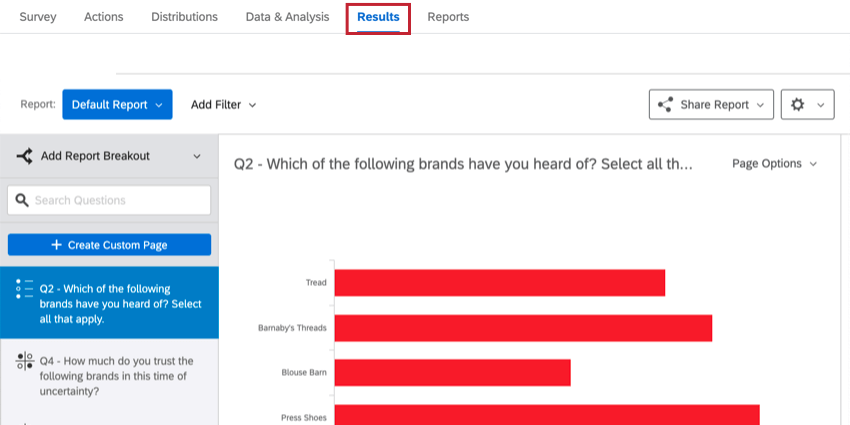Open the Reports tab

pos(447,17)
